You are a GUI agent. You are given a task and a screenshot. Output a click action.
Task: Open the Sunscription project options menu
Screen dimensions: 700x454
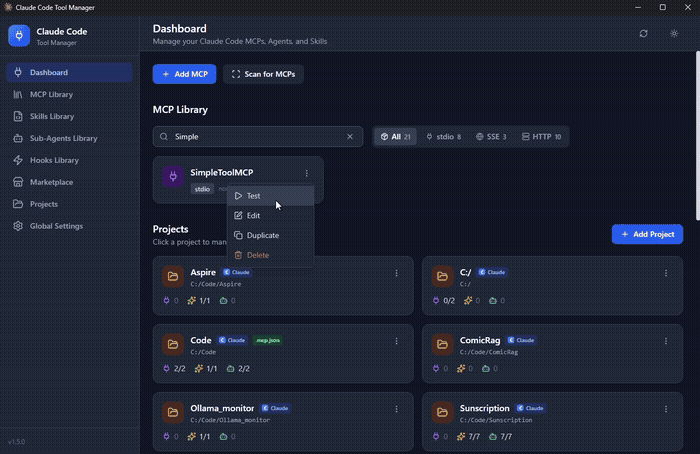pyautogui.click(x=666, y=409)
